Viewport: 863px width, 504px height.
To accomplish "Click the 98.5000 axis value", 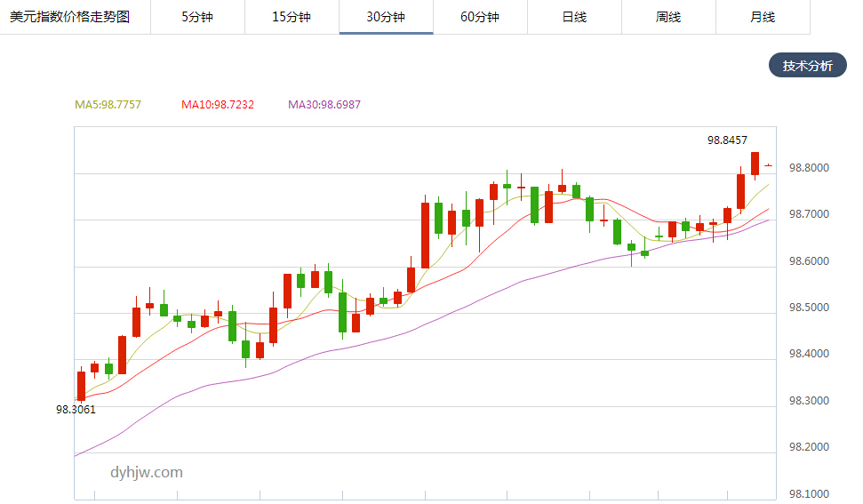I will tap(809, 307).
